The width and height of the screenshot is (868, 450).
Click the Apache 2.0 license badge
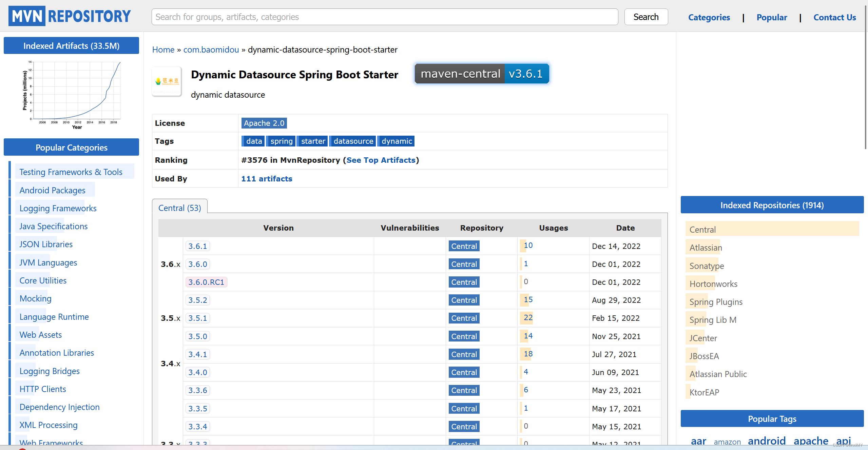[264, 123]
